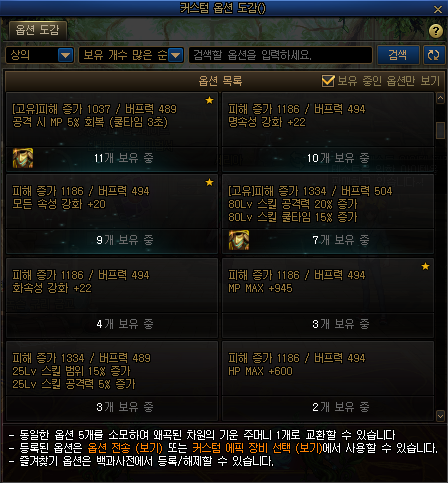Click scrollbar up arrow of option list
The width and height of the screenshot is (448, 483).
point(440,98)
